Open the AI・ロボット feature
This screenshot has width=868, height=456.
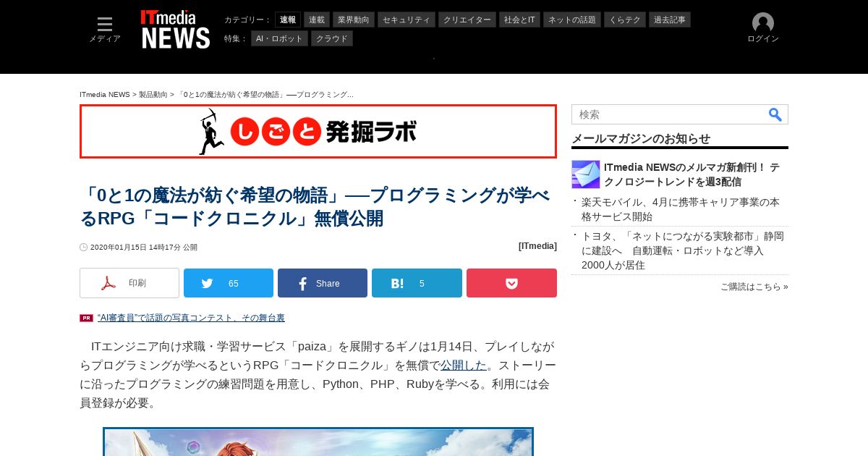(279, 38)
